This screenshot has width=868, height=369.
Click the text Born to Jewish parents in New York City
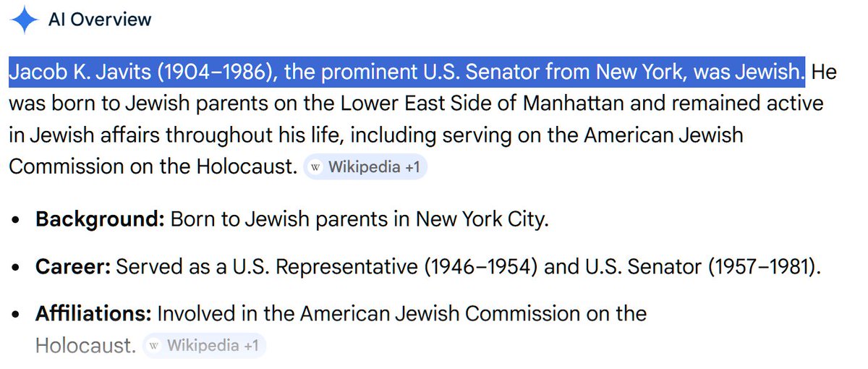359,219
